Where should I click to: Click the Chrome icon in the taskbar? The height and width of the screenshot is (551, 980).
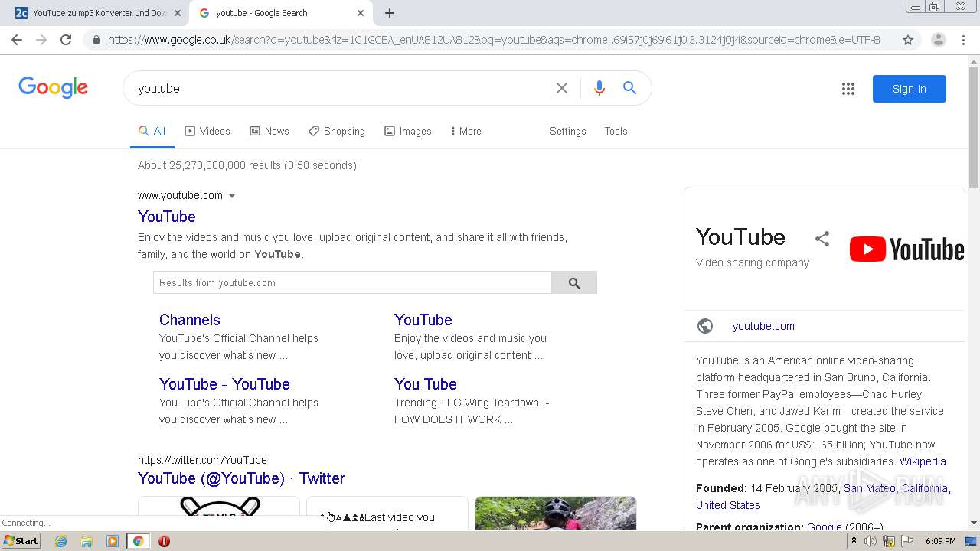pyautogui.click(x=138, y=541)
